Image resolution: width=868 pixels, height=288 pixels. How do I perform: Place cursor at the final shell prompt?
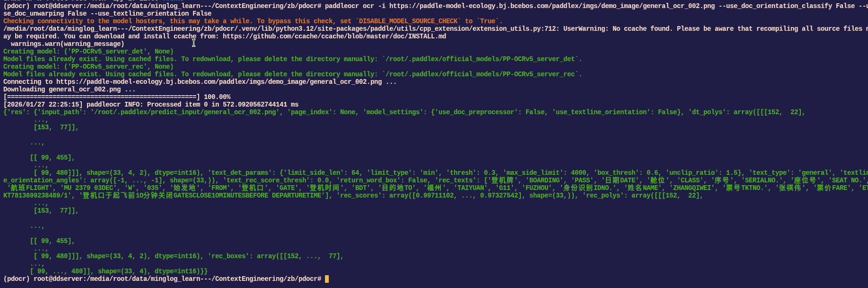[326, 279]
